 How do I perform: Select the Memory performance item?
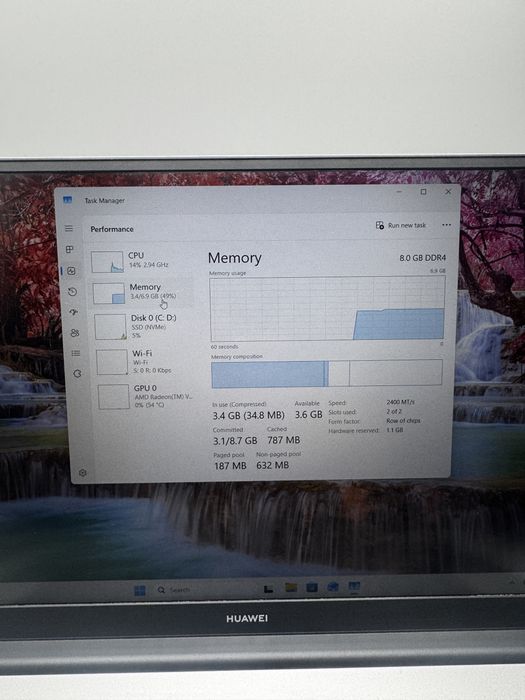[x=142, y=293]
